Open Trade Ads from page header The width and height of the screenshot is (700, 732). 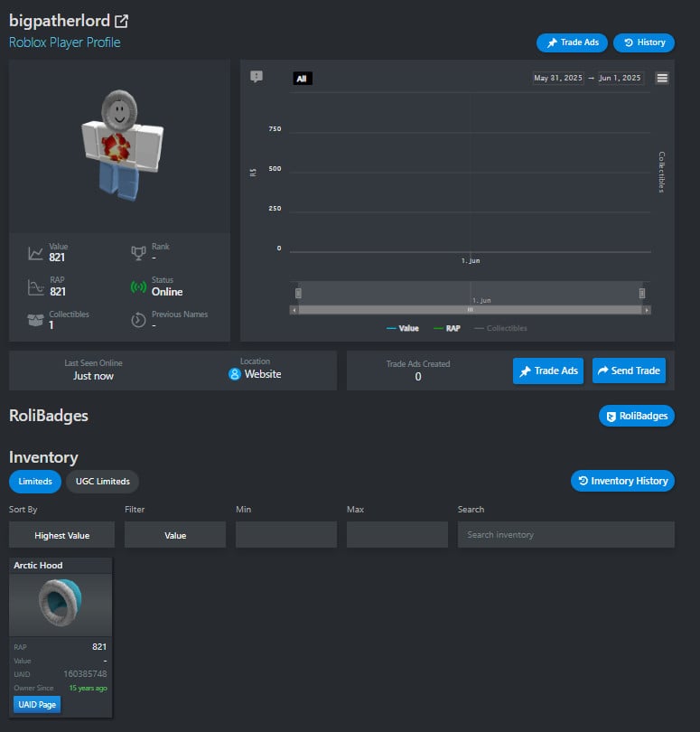click(572, 42)
